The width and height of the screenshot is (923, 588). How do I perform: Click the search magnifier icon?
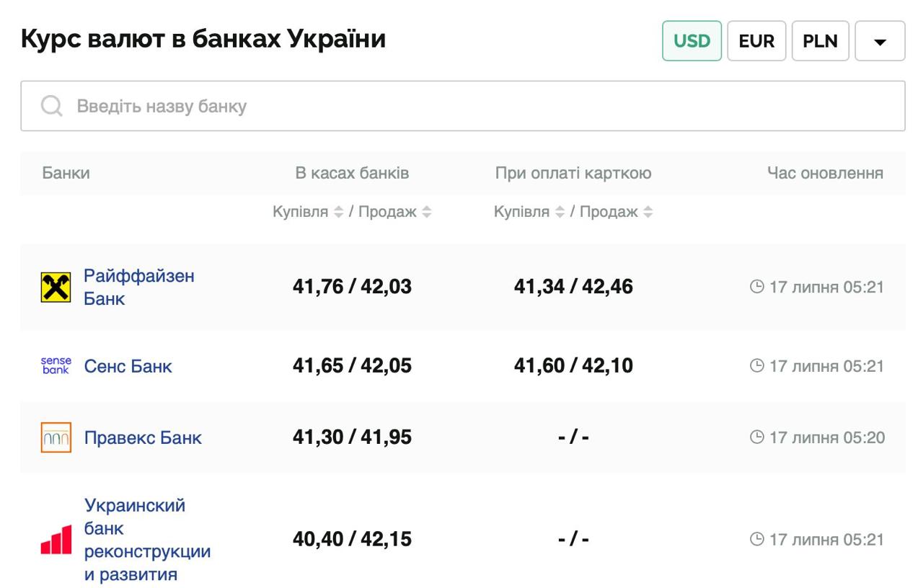click(x=52, y=107)
